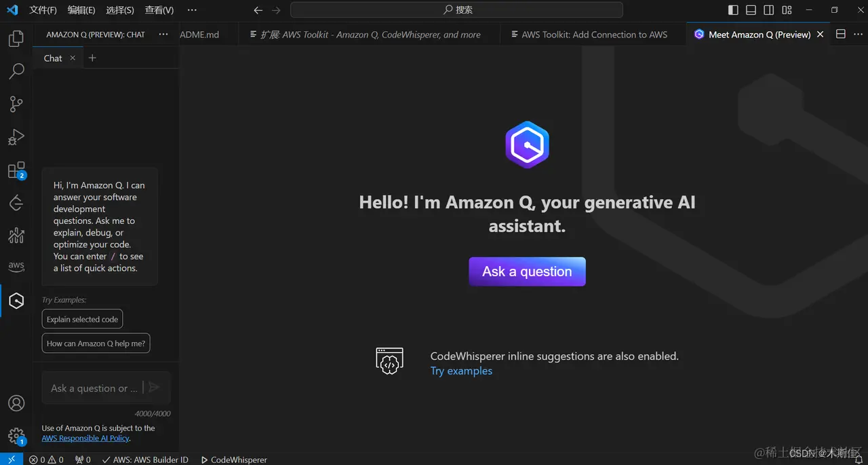Open the Try examples link

[x=461, y=371]
